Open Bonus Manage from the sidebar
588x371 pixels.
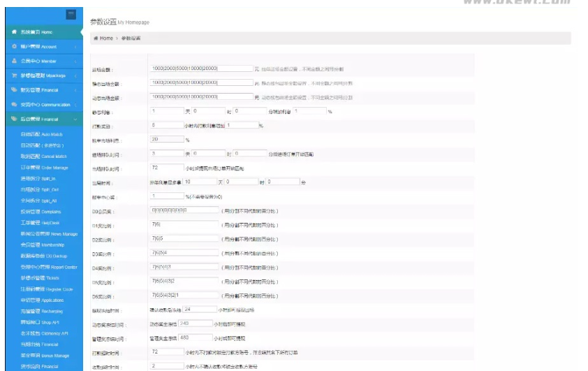[45, 356]
